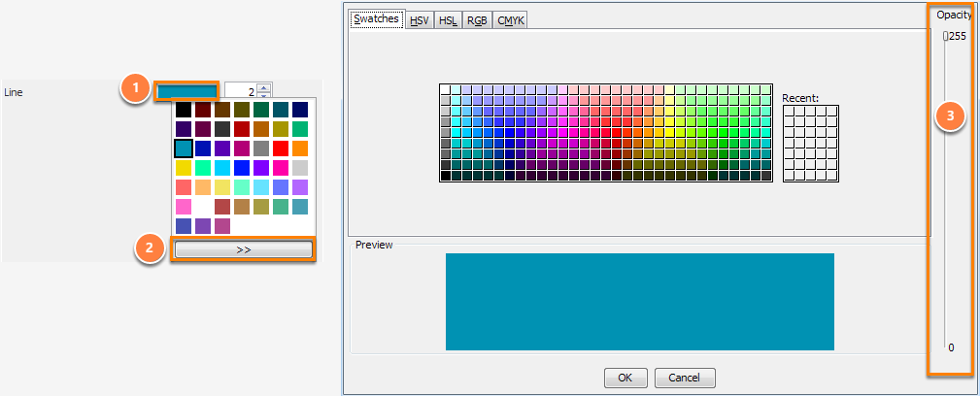Click the Cancel button
The width and height of the screenshot is (980, 396).
click(x=685, y=378)
